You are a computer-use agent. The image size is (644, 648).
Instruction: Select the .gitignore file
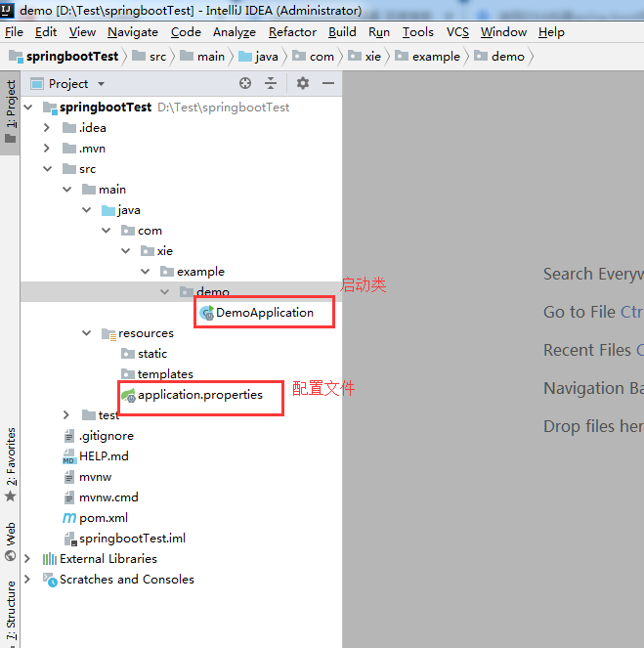click(x=107, y=436)
